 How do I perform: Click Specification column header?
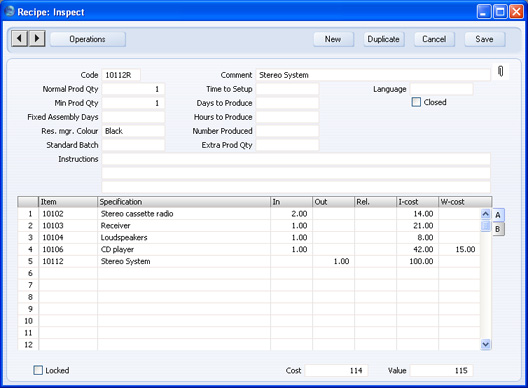[184, 202]
